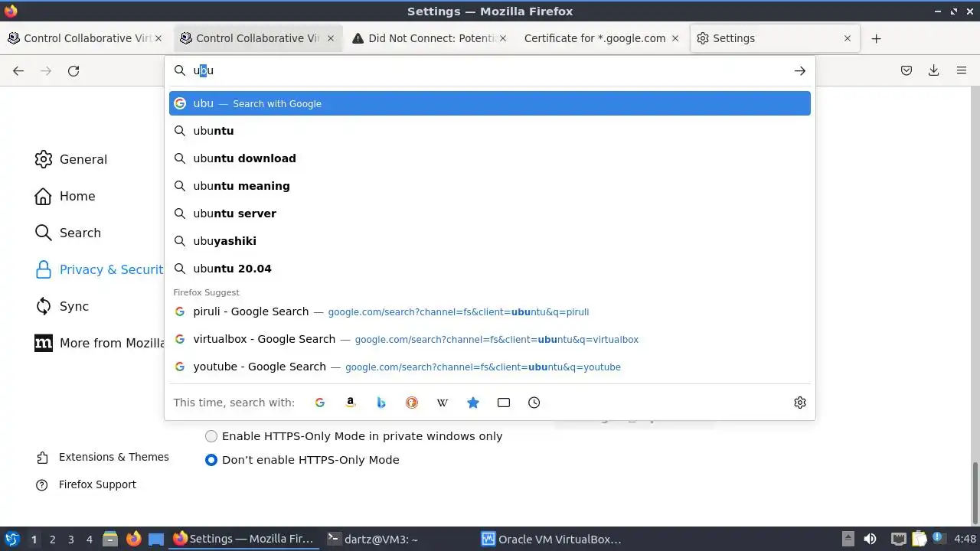The width and height of the screenshot is (980, 551).
Task: Go back to previous page
Action: (x=18, y=70)
